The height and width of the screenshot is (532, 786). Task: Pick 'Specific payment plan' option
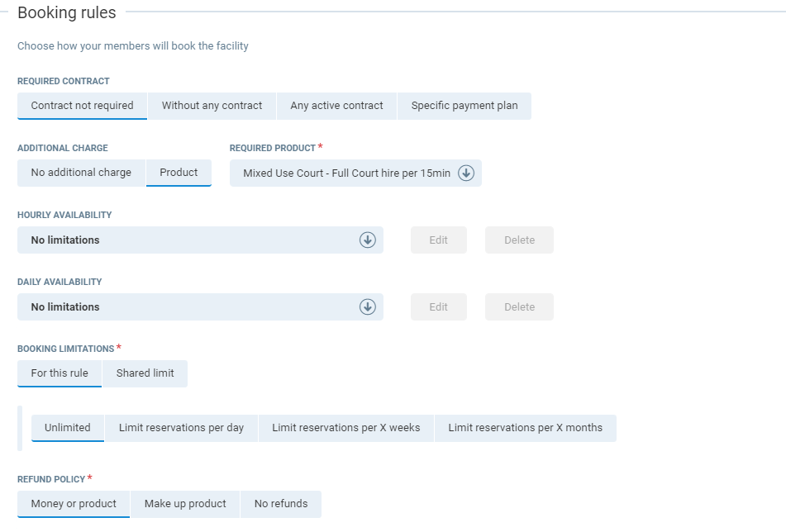point(464,106)
